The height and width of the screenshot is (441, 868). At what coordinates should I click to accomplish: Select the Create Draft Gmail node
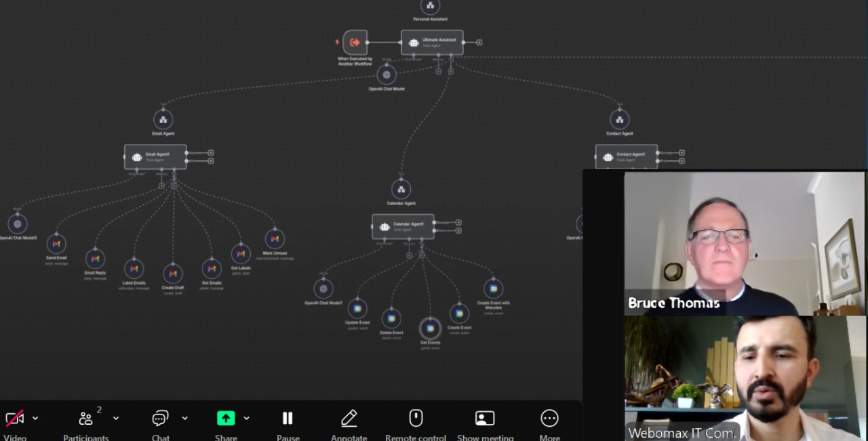pyautogui.click(x=173, y=273)
